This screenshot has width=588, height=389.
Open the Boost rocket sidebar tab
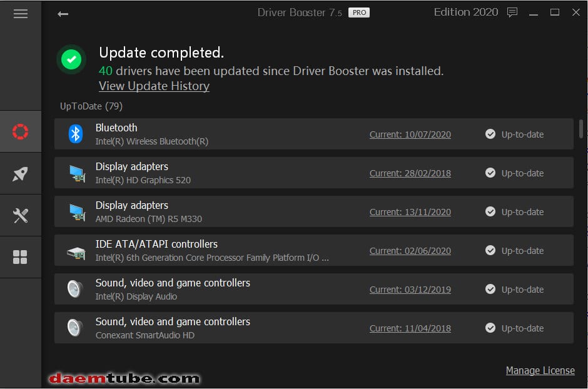21,174
